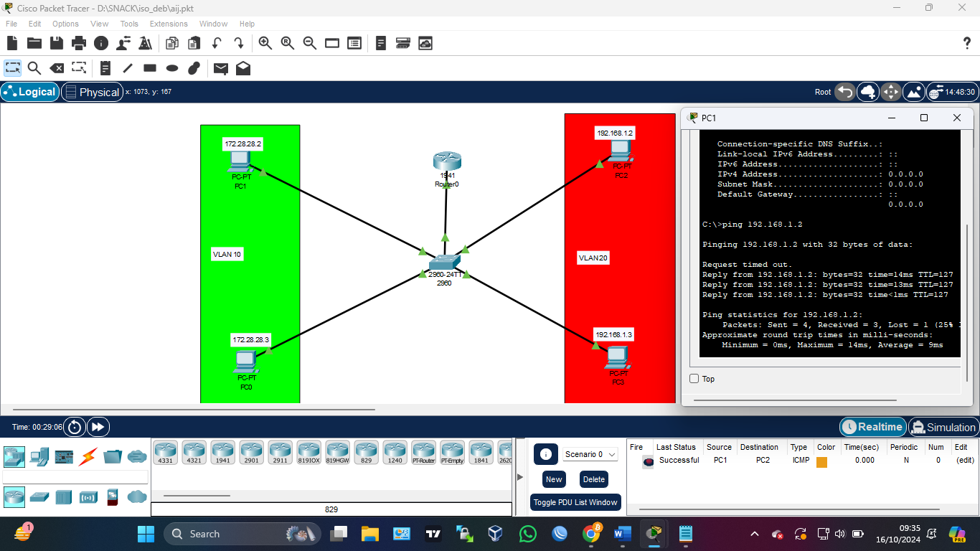Pick the 2911 router device
This screenshot has height=551, width=980.
280,453
